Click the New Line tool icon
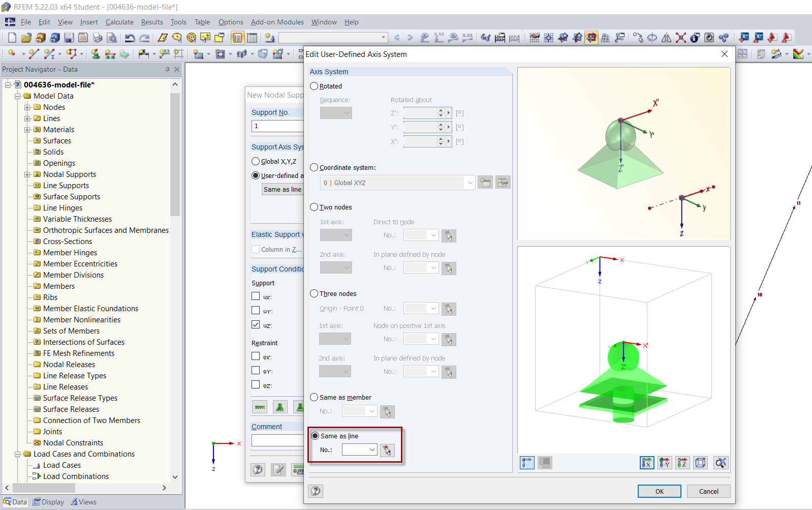812x510 pixels. click(34, 53)
